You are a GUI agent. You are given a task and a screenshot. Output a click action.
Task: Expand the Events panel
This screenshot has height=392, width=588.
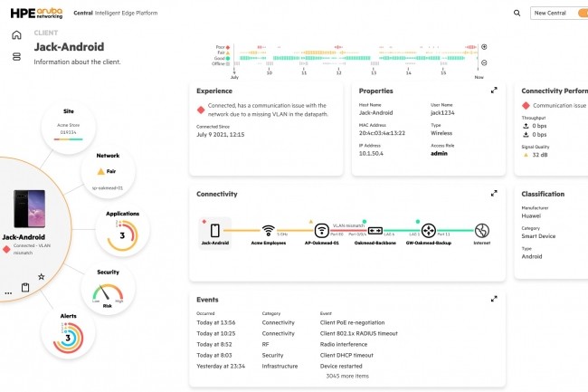(494, 299)
